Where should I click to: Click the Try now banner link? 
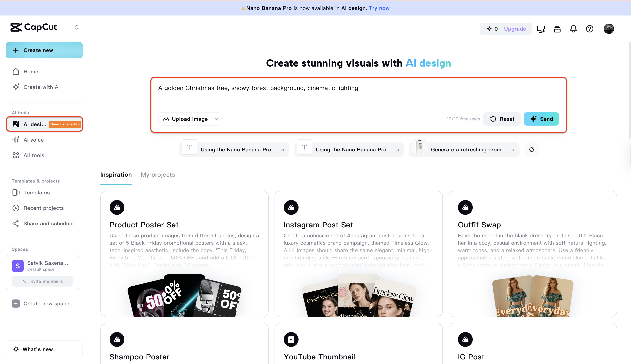point(379,8)
